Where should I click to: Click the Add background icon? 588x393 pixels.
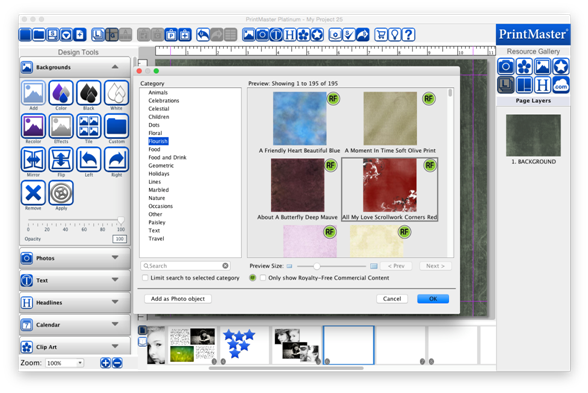(x=33, y=92)
